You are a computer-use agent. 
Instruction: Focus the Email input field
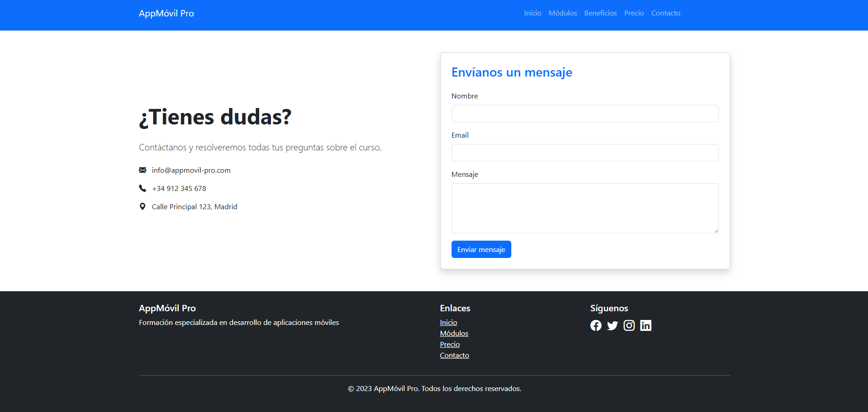click(x=585, y=153)
